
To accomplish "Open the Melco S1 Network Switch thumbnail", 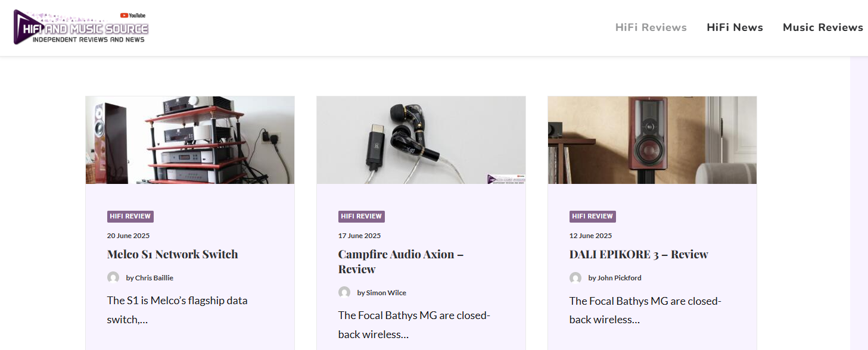I will (x=190, y=140).
